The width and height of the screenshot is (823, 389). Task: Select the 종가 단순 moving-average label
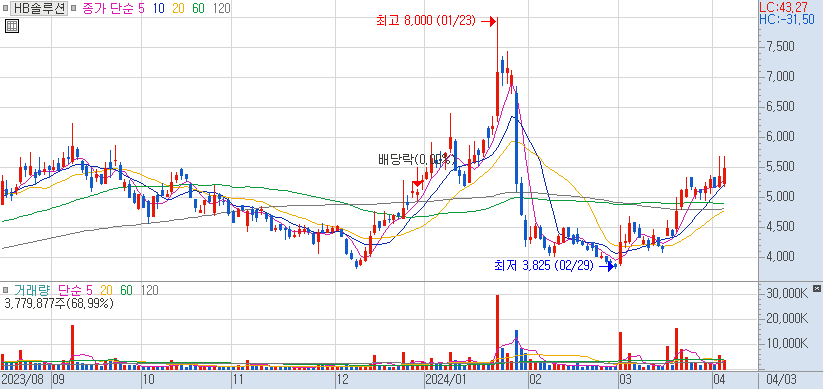point(109,8)
